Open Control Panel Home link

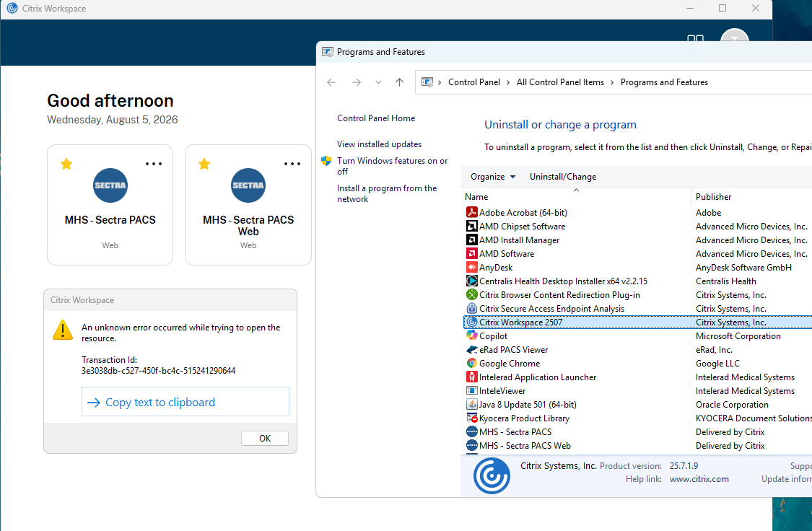(376, 118)
